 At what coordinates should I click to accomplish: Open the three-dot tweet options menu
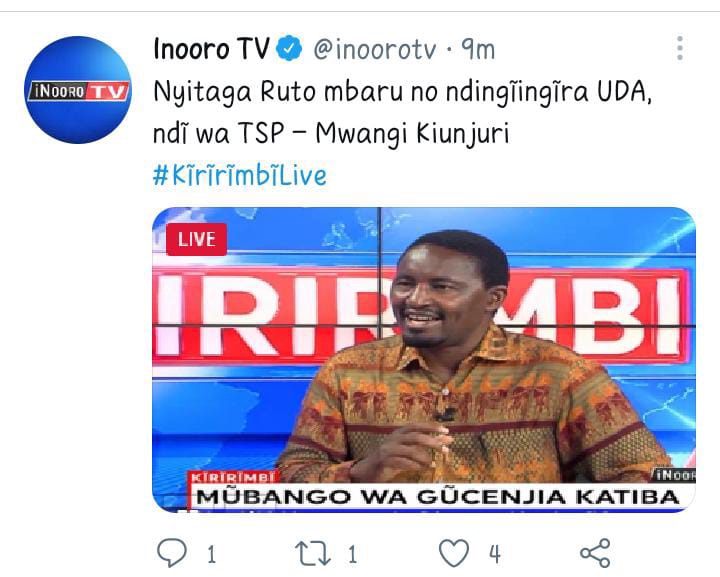(x=680, y=48)
